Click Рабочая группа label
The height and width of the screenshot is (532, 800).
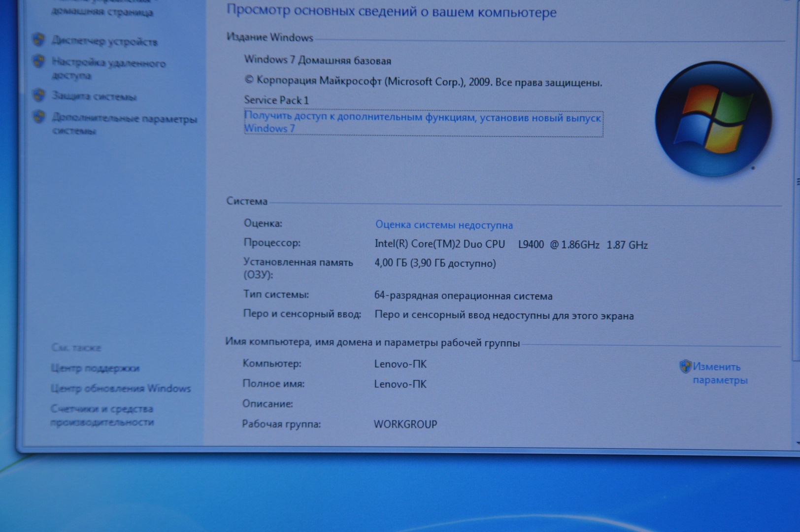(281, 424)
